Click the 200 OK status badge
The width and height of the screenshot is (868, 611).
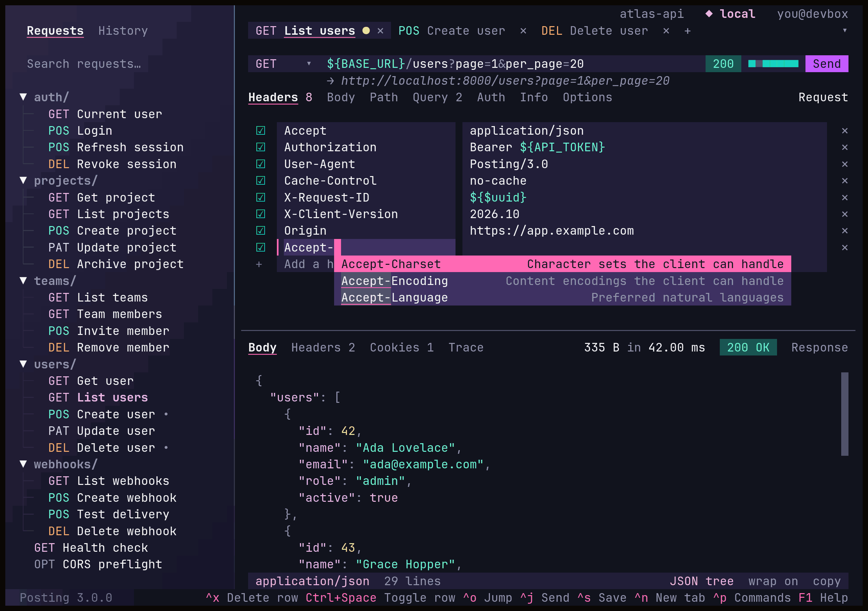pyautogui.click(x=748, y=348)
